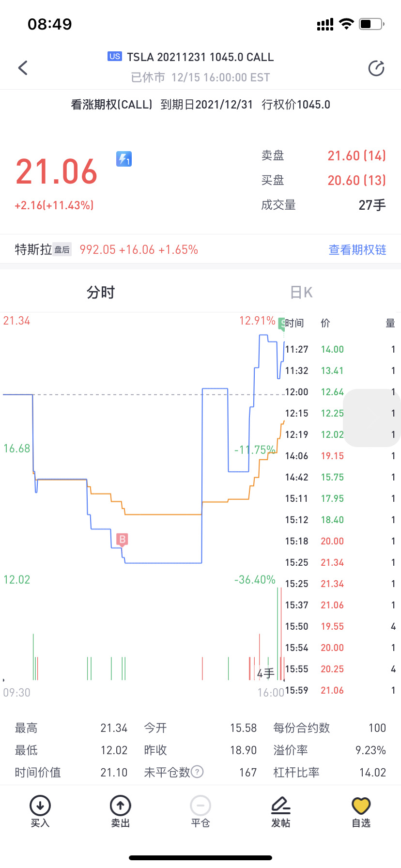This screenshot has width=401, height=868.
Task: Switch to the 日K chart tab
Action: click(x=301, y=293)
